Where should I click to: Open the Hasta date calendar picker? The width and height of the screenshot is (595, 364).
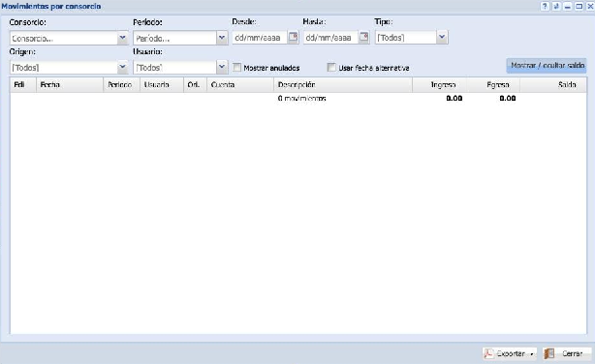364,37
